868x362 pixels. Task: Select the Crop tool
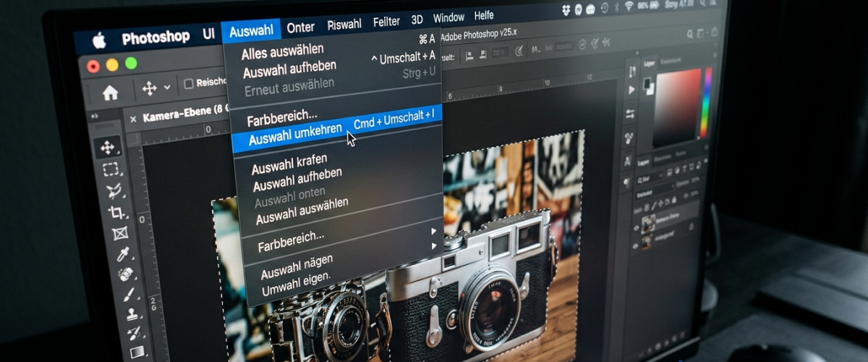[x=116, y=213]
